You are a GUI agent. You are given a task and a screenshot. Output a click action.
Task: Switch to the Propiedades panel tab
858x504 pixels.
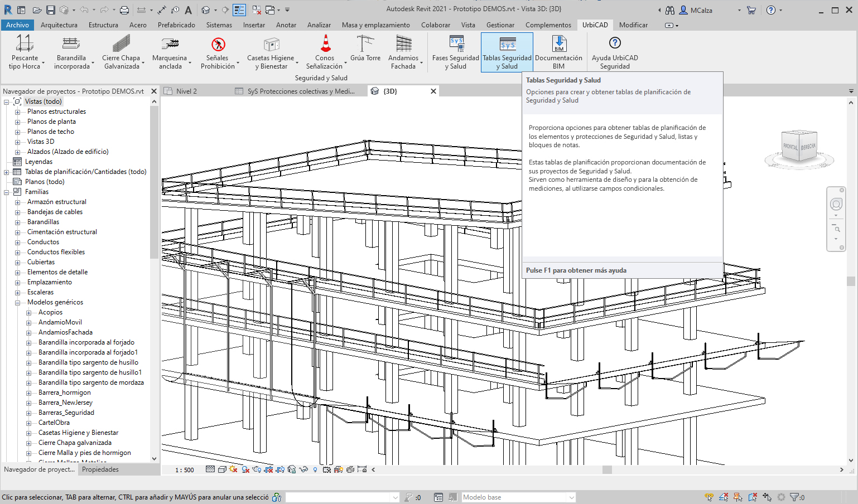(100, 469)
